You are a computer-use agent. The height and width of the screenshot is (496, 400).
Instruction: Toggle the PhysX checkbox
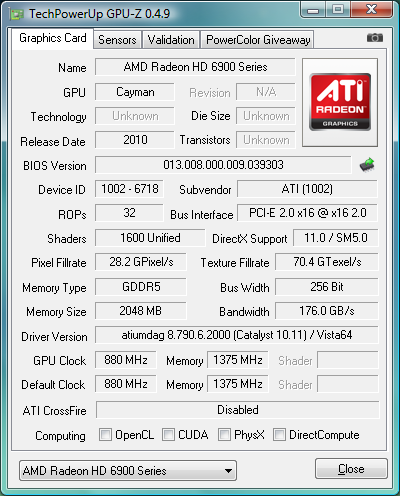coord(224,435)
